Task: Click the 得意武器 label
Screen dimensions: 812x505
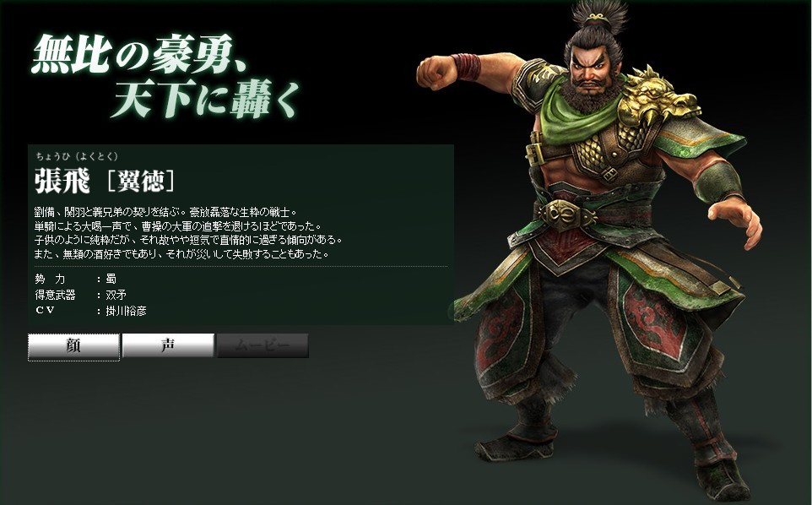Action: point(56,295)
